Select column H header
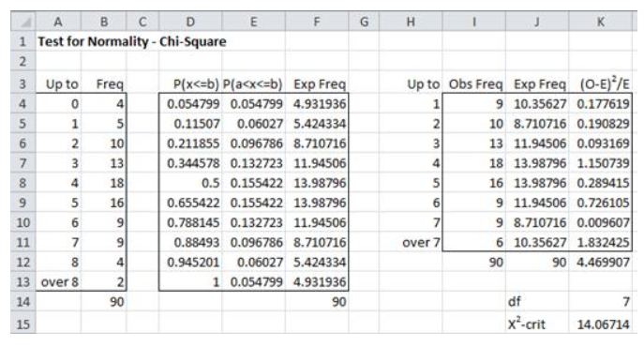644x347 pixels. coord(411,22)
